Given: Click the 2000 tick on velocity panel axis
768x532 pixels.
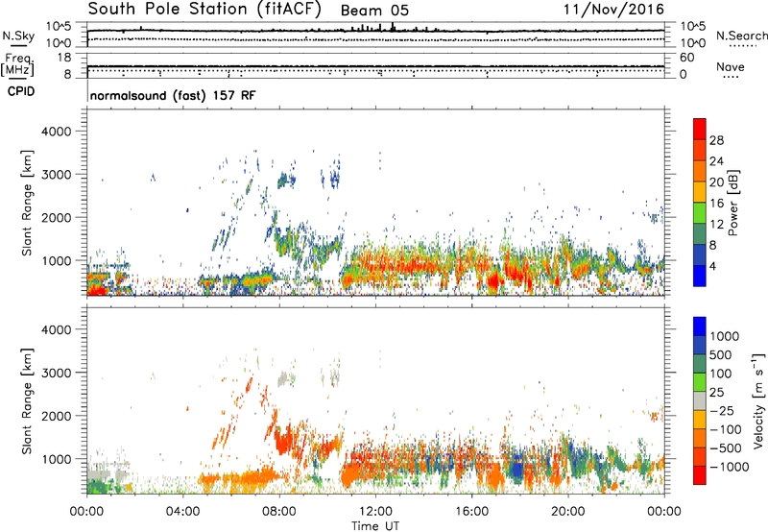Looking at the screenshot, I should pyautogui.click(x=57, y=416).
